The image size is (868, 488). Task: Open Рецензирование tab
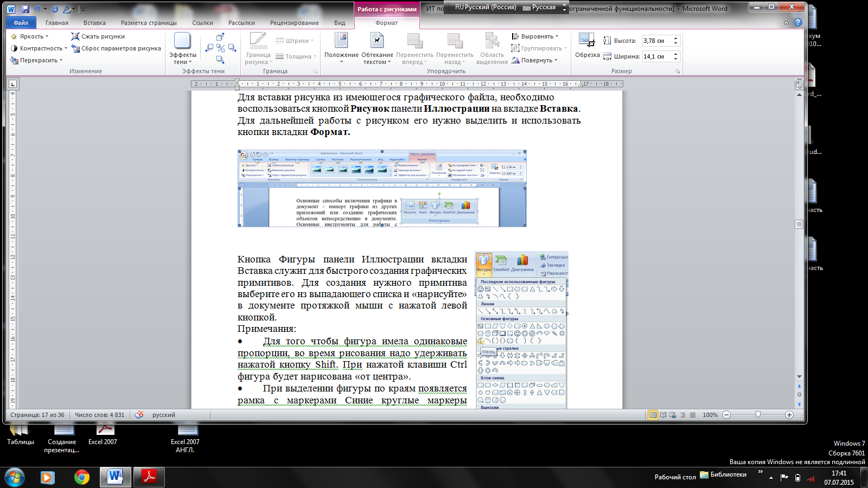(295, 23)
